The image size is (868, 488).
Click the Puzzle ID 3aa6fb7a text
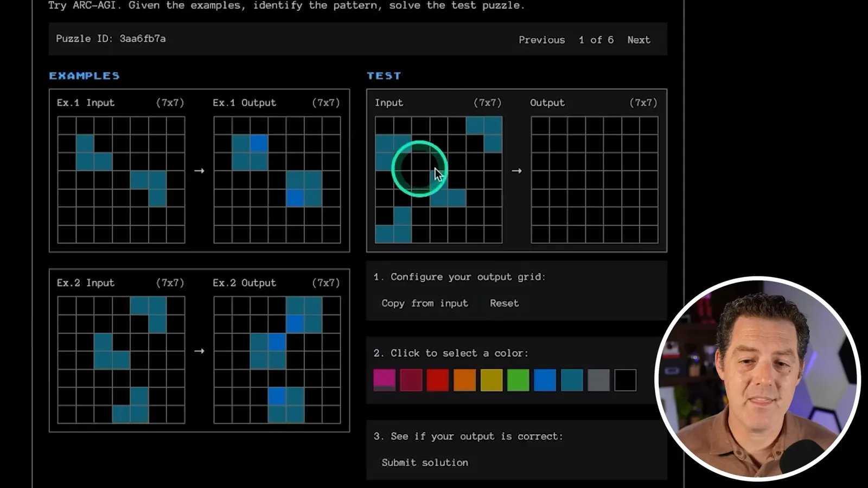tap(111, 38)
